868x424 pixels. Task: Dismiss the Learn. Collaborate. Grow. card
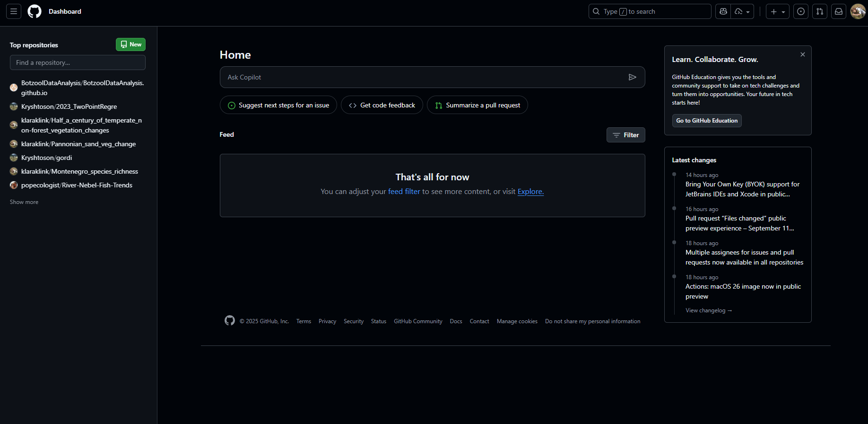(x=802, y=54)
